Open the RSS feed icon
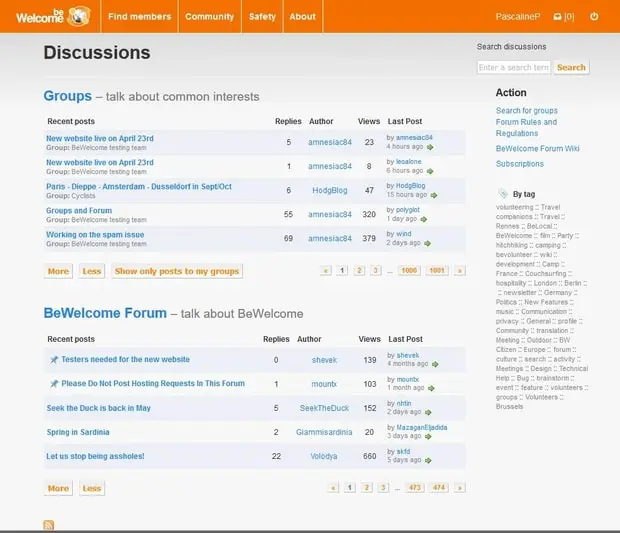This screenshot has width=620, height=533. point(49,525)
